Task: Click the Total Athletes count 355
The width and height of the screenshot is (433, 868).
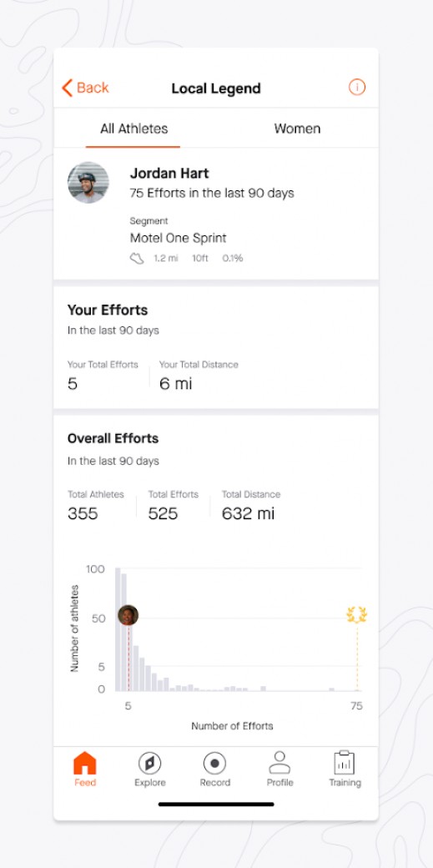Action: tap(83, 514)
